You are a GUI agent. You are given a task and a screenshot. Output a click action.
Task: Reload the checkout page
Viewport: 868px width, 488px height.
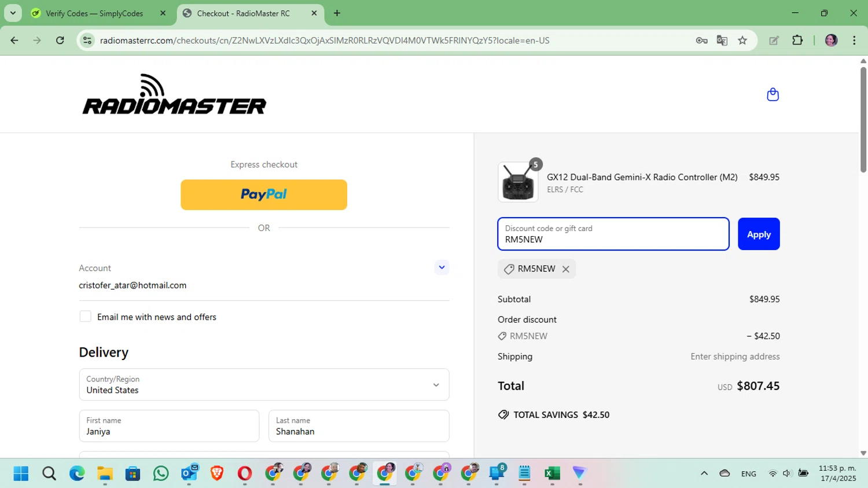60,41
